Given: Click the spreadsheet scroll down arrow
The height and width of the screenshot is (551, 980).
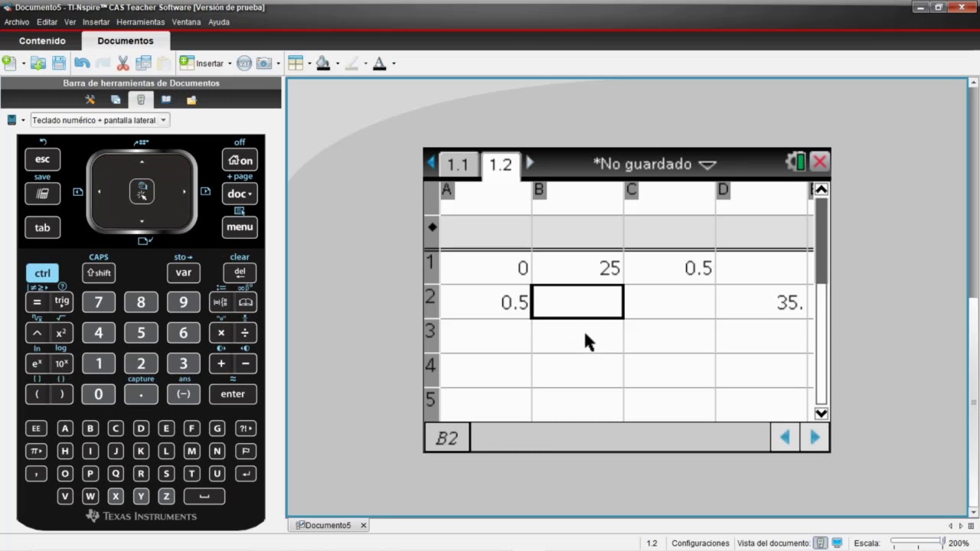Looking at the screenshot, I should (821, 413).
